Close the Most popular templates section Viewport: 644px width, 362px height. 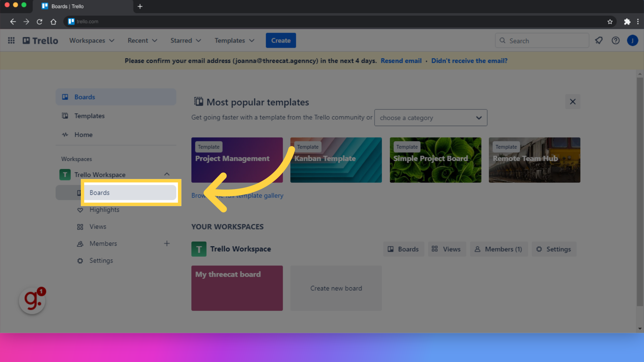coord(573,102)
